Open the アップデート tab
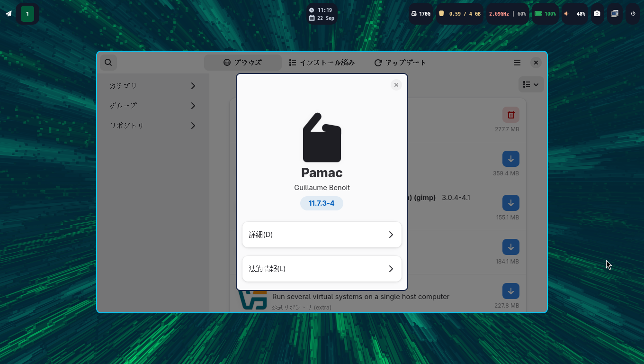This screenshot has height=364, width=644. pos(400,63)
